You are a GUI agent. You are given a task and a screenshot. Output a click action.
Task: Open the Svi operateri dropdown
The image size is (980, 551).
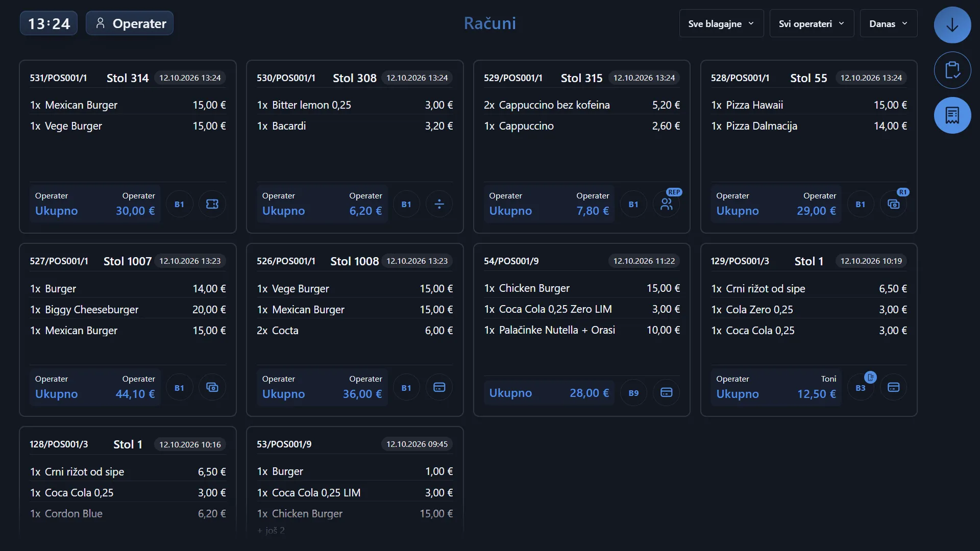(x=812, y=23)
